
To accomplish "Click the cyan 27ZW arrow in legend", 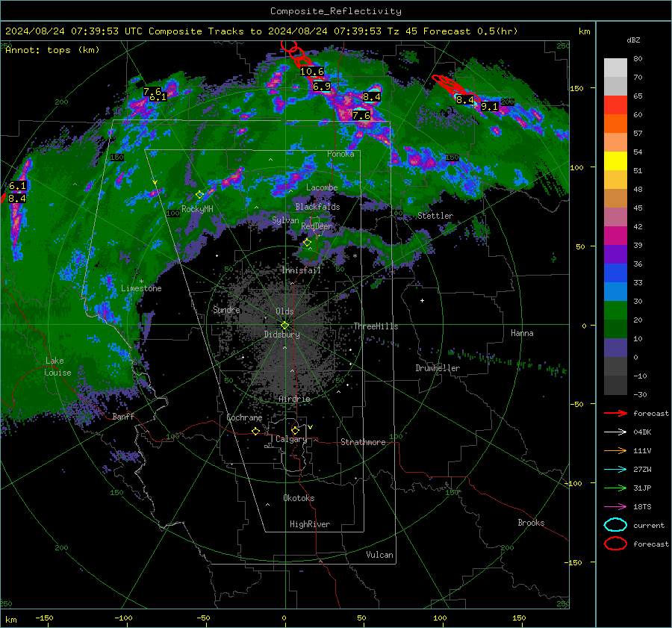I will click(x=615, y=470).
